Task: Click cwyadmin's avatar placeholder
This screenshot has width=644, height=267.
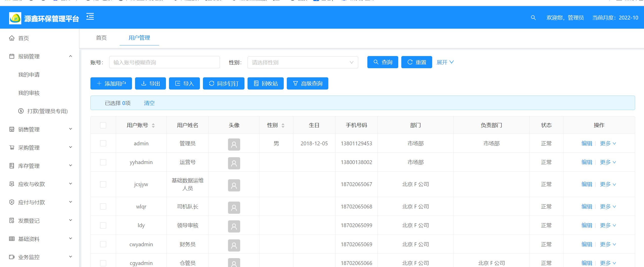Action: (x=234, y=245)
